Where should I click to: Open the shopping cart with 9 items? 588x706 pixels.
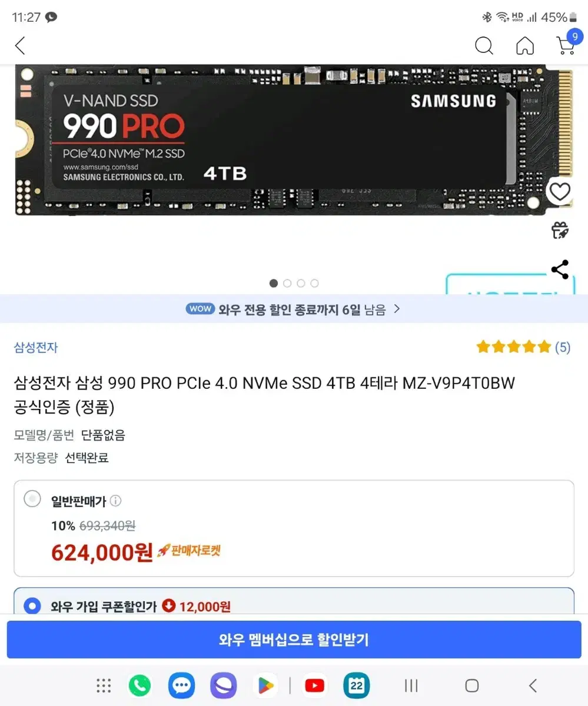(x=566, y=45)
